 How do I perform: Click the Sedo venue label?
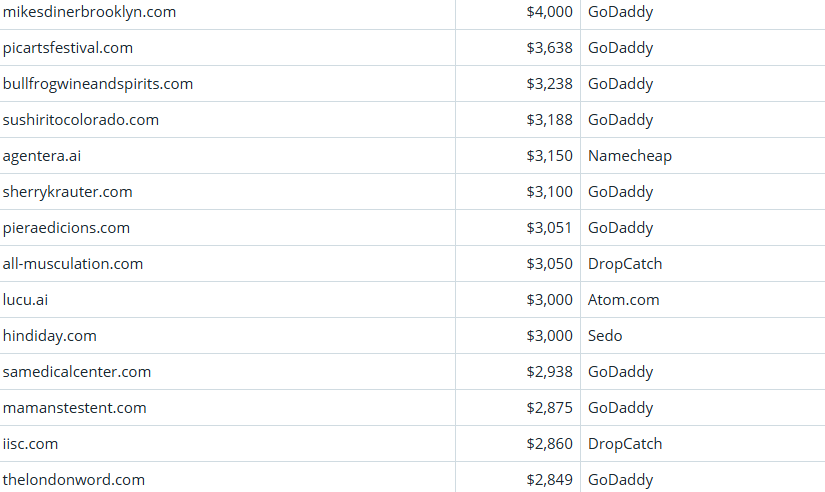point(605,336)
